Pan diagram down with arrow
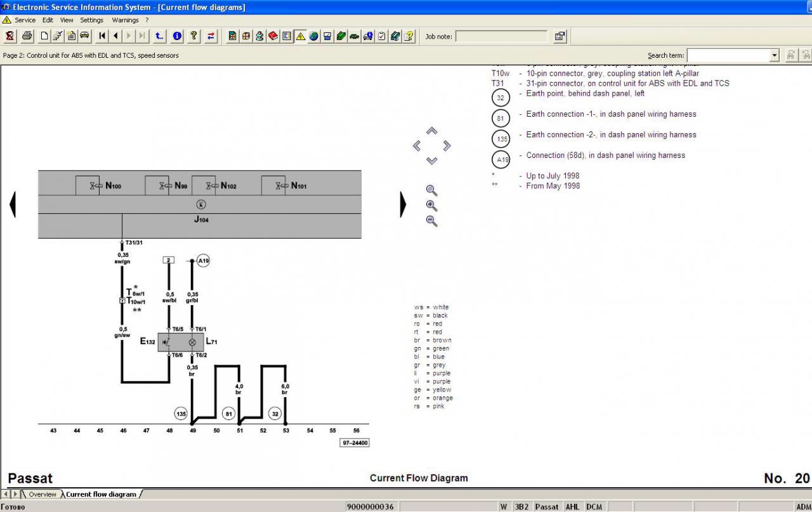Image resolution: width=812 pixels, height=512 pixels. (x=431, y=161)
